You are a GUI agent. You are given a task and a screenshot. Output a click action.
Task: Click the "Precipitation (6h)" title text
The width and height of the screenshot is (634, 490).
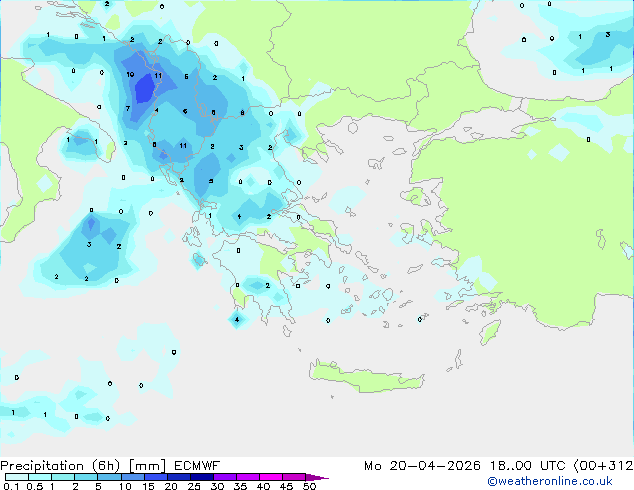(x=60, y=466)
